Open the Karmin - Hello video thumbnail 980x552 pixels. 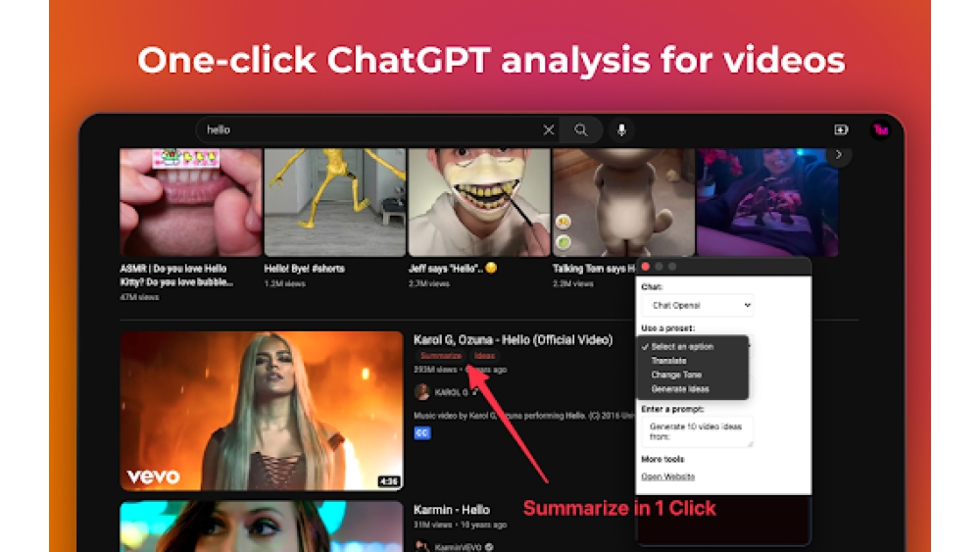pyautogui.click(x=262, y=526)
